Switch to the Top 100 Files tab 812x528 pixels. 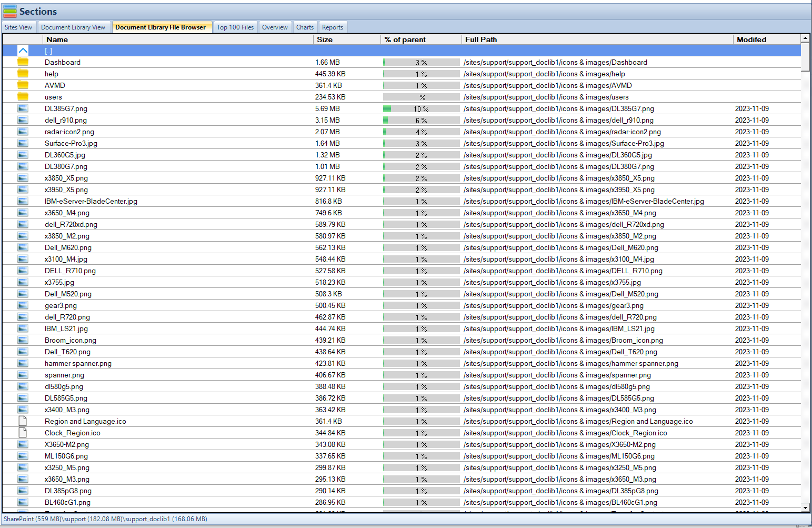point(235,27)
